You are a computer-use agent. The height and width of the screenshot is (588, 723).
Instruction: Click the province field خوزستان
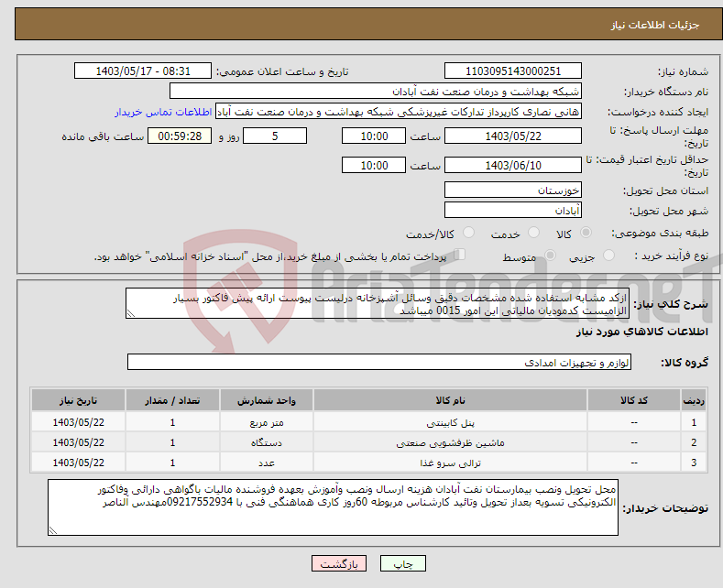pos(513,190)
